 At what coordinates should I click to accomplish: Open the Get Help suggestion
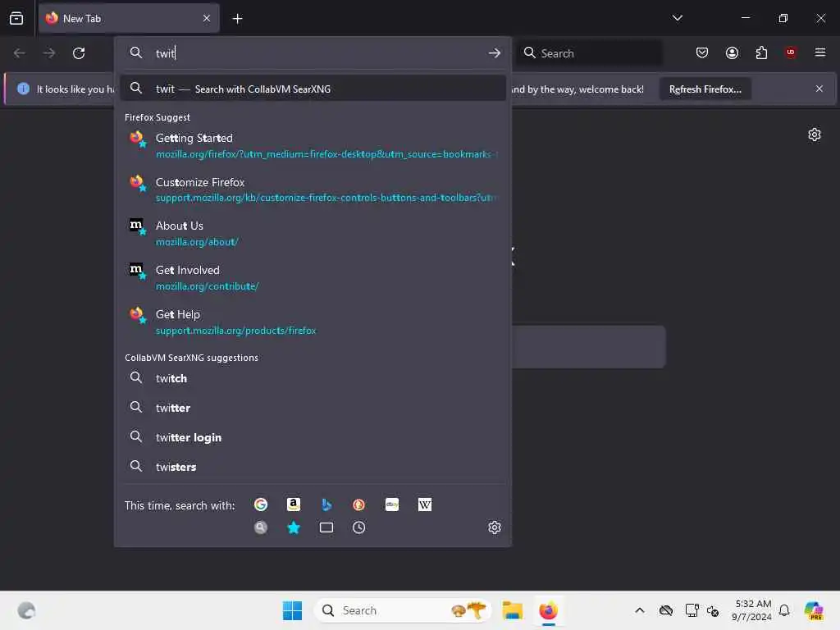click(313, 322)
